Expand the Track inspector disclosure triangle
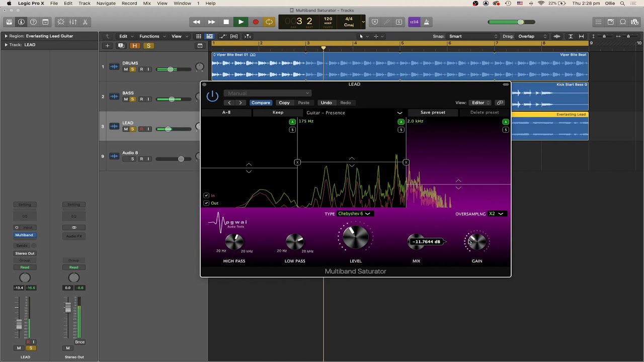644x362 pixels. [6, 45]
